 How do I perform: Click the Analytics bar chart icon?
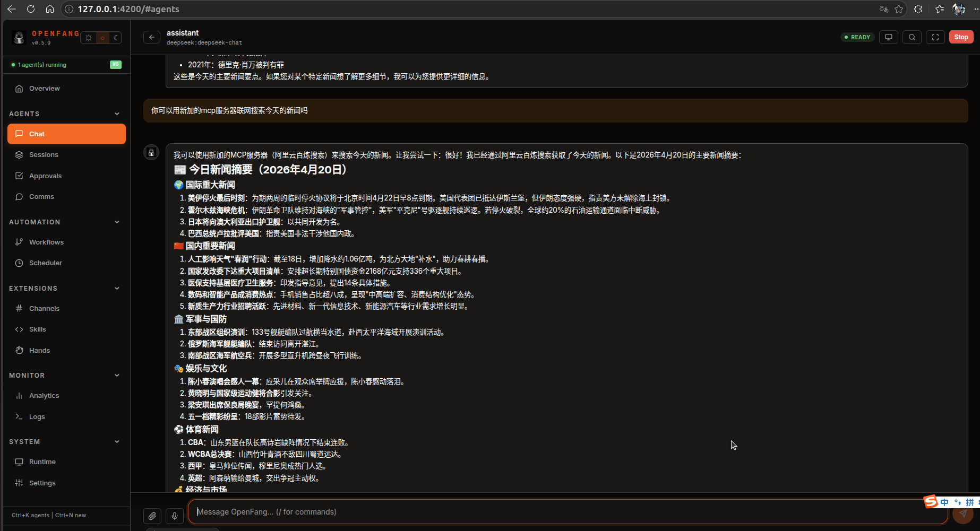tap(19, 396)
